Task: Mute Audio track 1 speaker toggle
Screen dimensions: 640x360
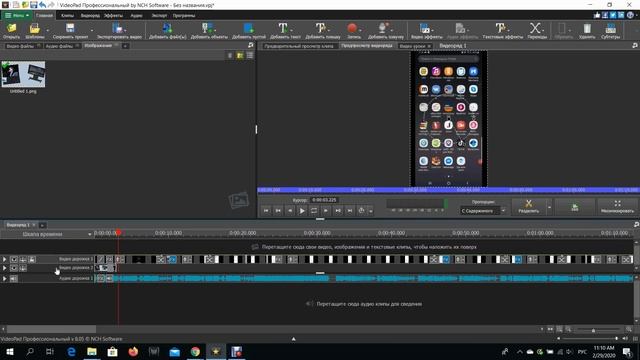Action: 14,278
